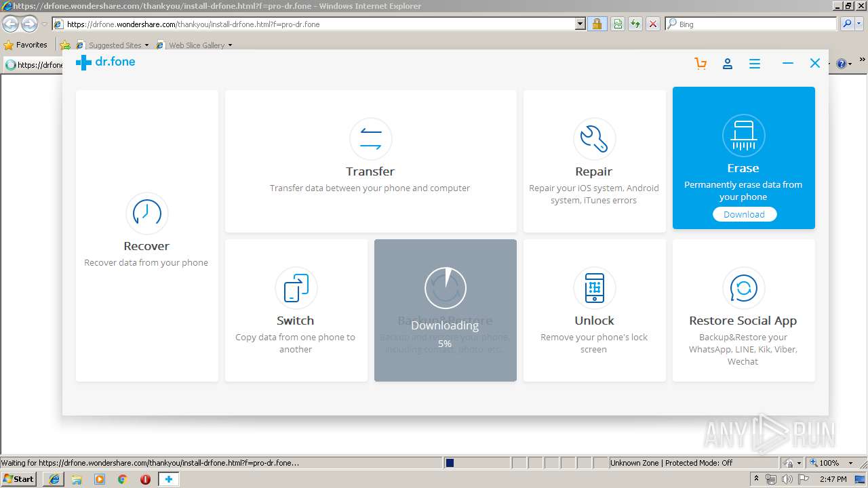Click the IE refresh icon
The image size is (868, 488).
tap(635, 24)
